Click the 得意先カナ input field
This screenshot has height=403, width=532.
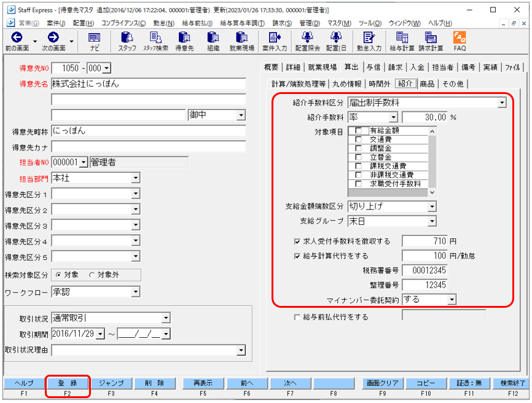click(149, 147)
